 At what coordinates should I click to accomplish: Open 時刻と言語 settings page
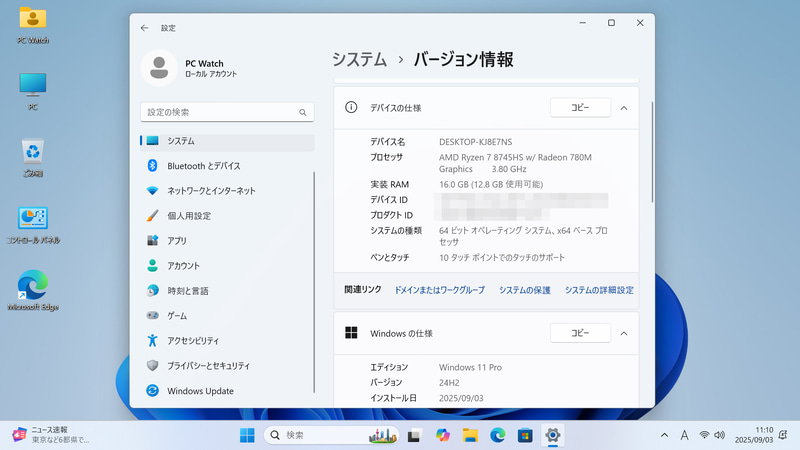pyautogui.click(x=228, y=291)
